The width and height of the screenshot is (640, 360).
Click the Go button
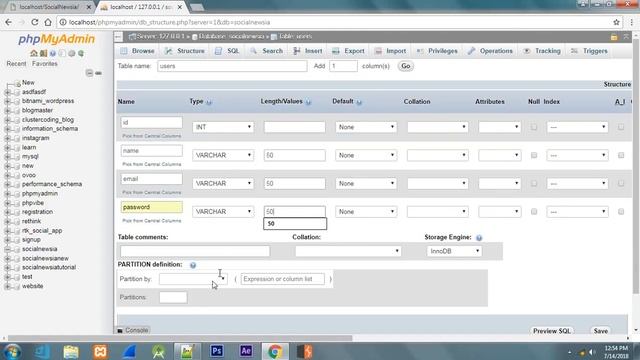[405, 66]
